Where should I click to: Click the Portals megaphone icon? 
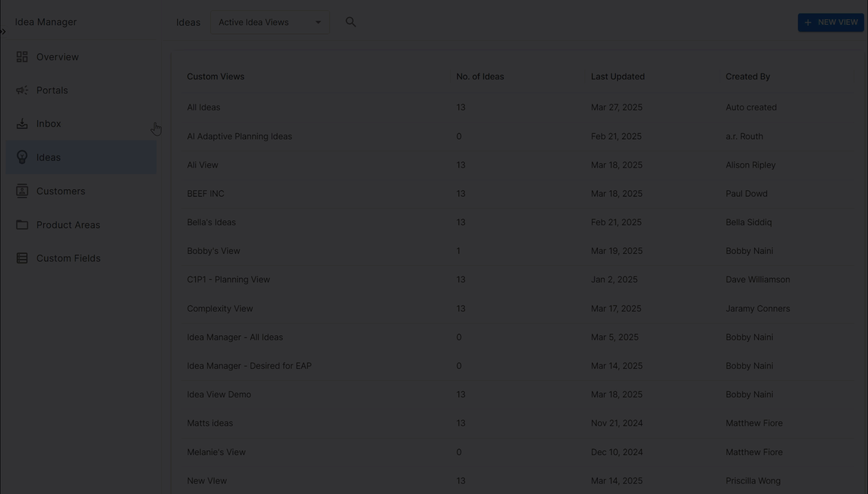coord(22,90)
